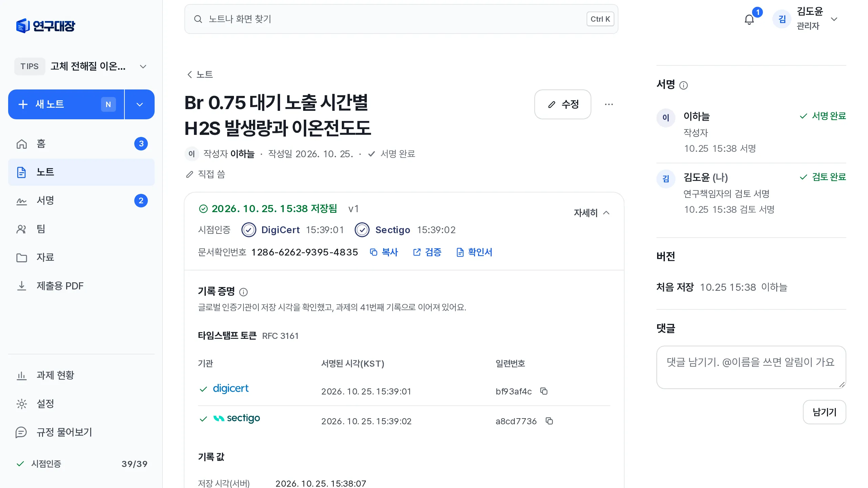Click the 검증 verify link

[427, 252]
